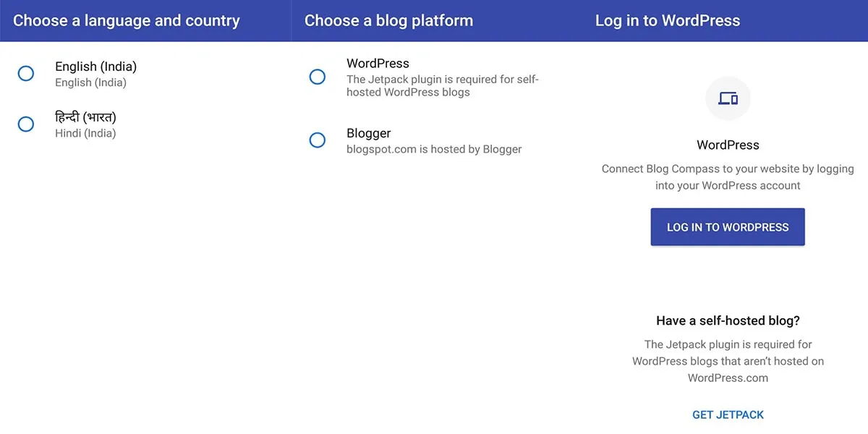The image size is (868, 434).
Task: Click the devices icon above WordPress
Action: click(x=728, y=98)
